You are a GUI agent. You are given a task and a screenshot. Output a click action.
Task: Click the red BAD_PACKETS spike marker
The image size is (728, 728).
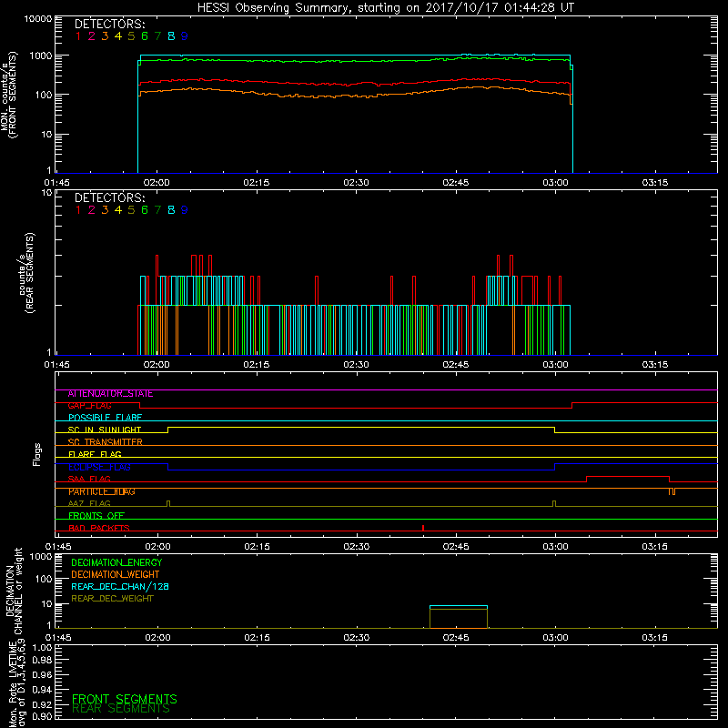click(x=423, y=528)
